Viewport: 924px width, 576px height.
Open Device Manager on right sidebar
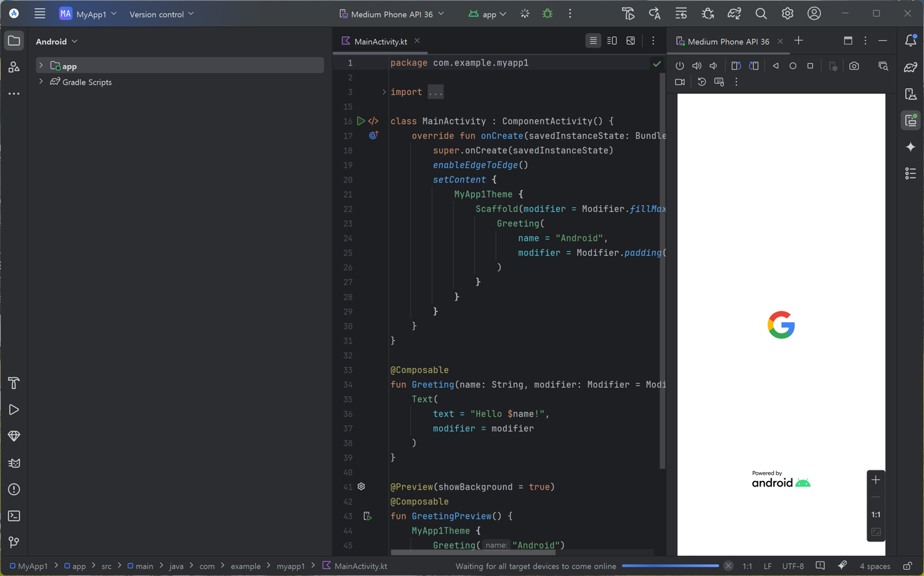pos(911,94)
